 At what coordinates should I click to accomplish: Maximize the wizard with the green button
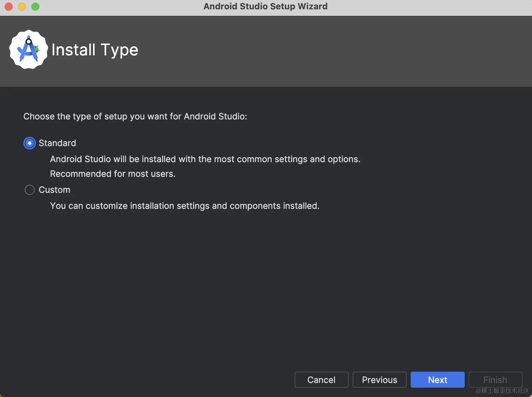pyautogui.click(x=35, y=7)
